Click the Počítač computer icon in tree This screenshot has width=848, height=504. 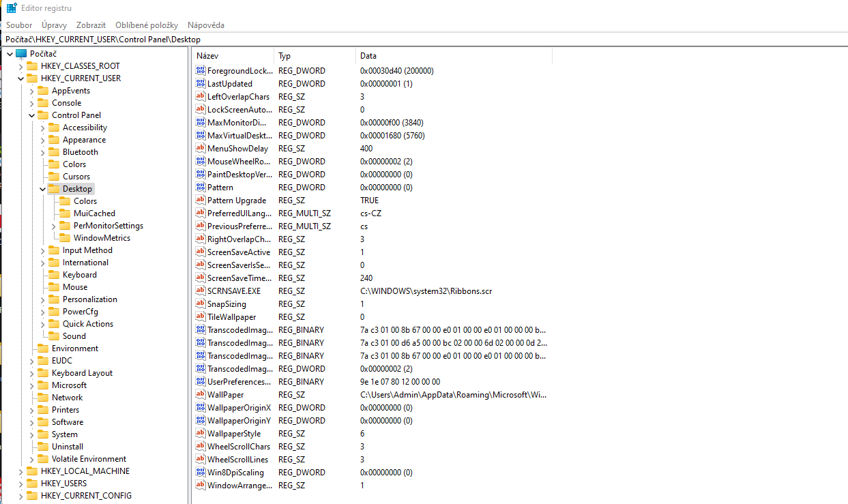point(21,54)
